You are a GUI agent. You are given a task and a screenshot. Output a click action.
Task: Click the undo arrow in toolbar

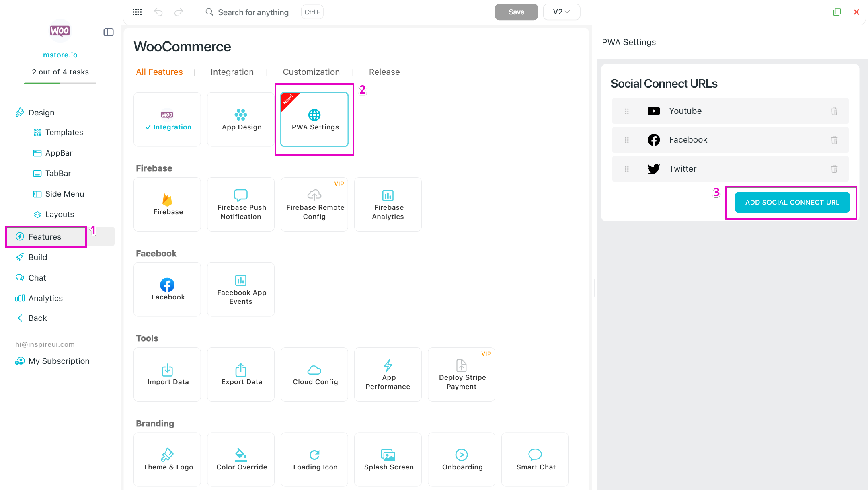[158, 12]
